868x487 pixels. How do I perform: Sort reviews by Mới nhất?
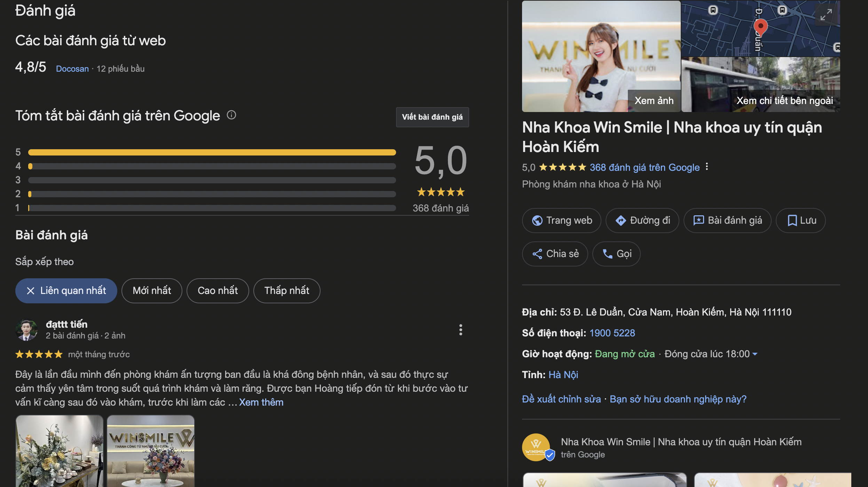[152, 291]
